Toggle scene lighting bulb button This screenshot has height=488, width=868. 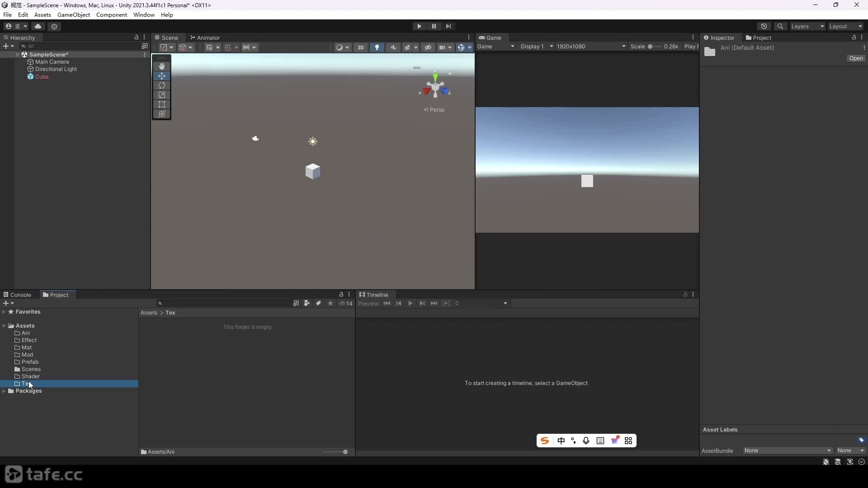click(377, 47)
